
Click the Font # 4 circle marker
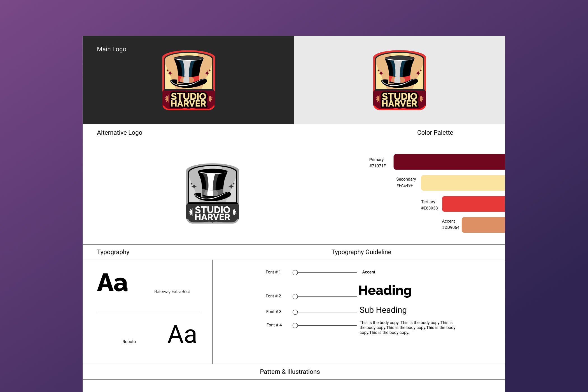(295, 325)
